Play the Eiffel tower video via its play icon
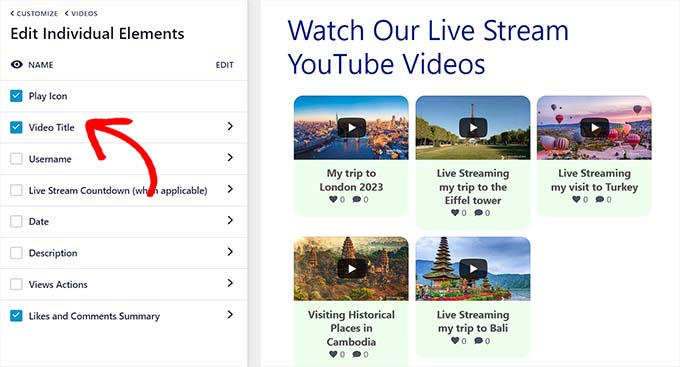Screen dimensions: 680x367 (x=473, y=128)
